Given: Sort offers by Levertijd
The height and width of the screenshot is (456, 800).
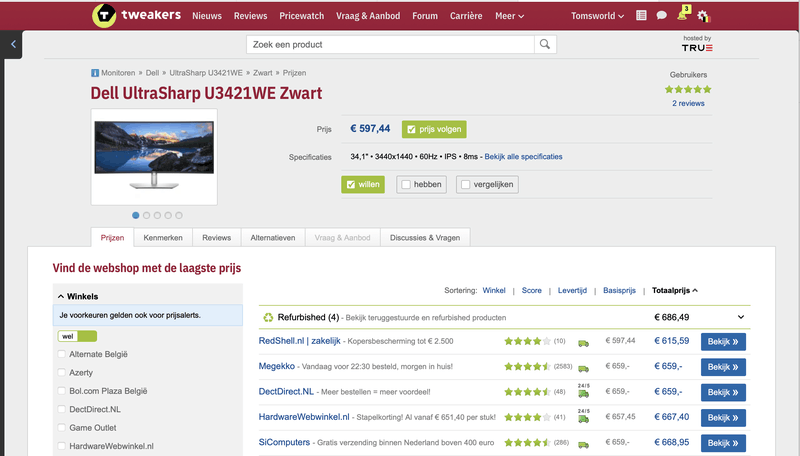Looking at the screenshot, I should (572, 290).
